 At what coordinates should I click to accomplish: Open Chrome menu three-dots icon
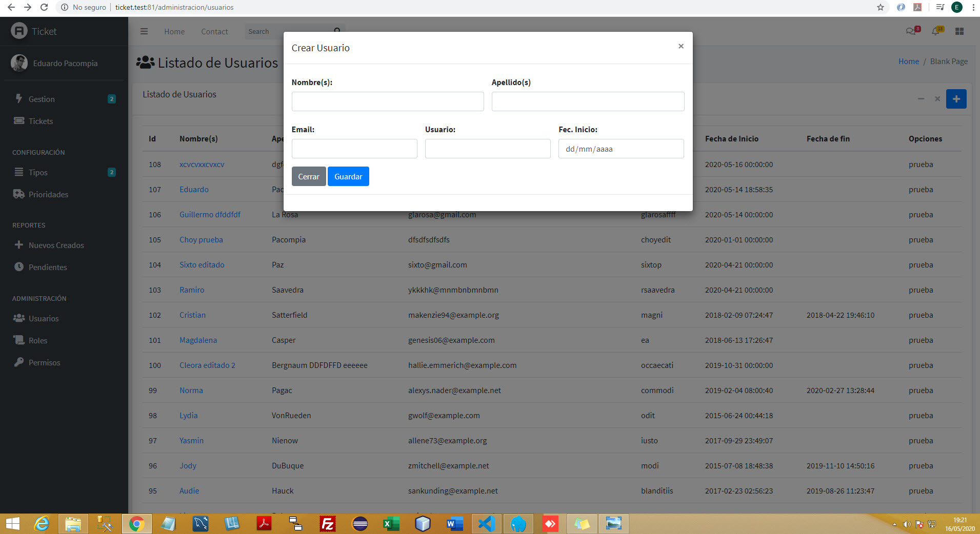973,7
